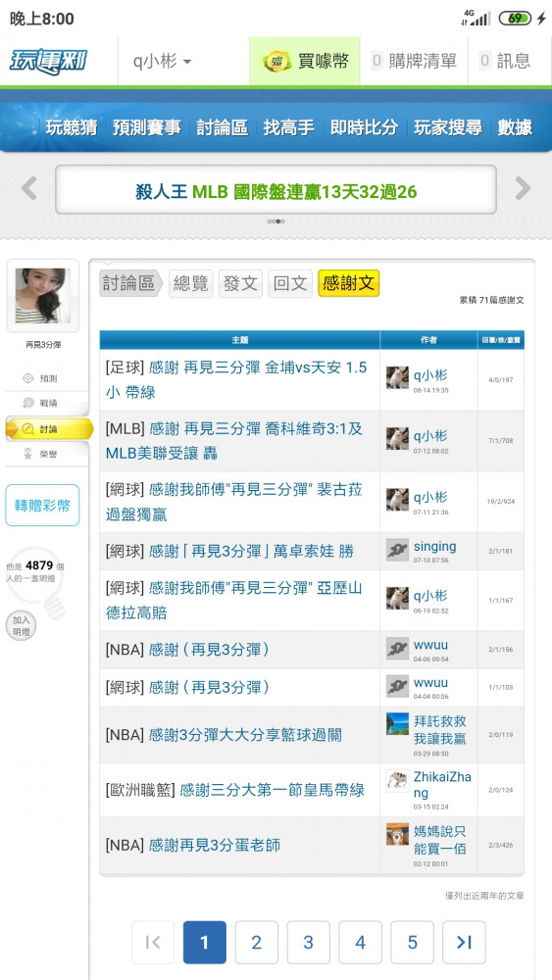This screenshot has width=552, height=980.
Task: Click q小彬 avatar in 亞歷山德拉 row
Action: point(398,598)
